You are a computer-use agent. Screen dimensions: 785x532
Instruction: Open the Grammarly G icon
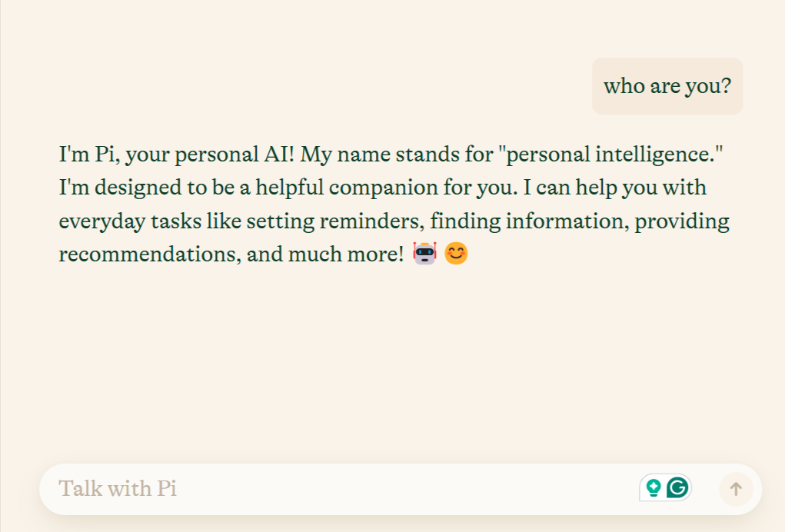(677, 487)
